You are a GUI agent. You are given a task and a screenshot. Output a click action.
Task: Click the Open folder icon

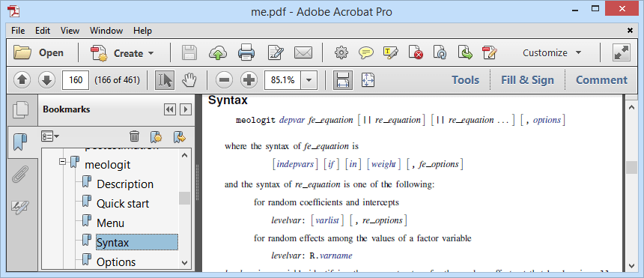point(22,52)
